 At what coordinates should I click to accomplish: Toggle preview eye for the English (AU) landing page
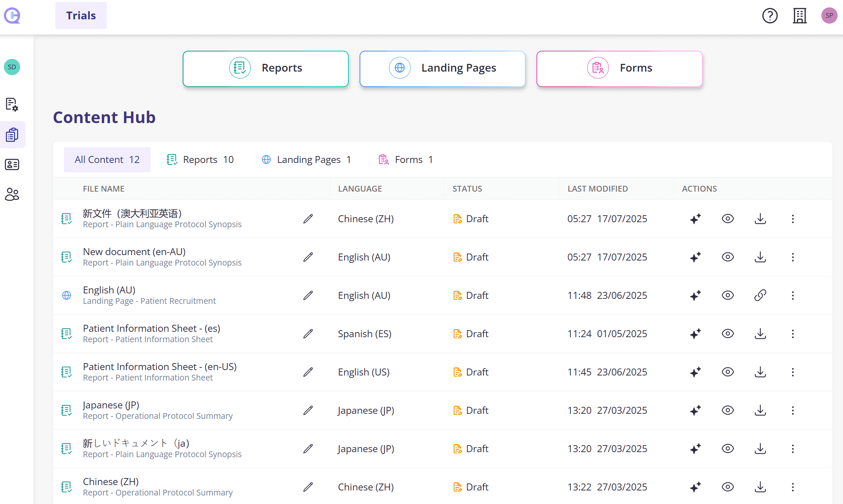727,295
